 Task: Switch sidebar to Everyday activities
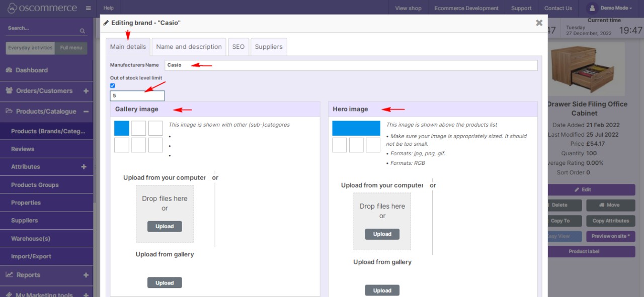tap(30, 48)
